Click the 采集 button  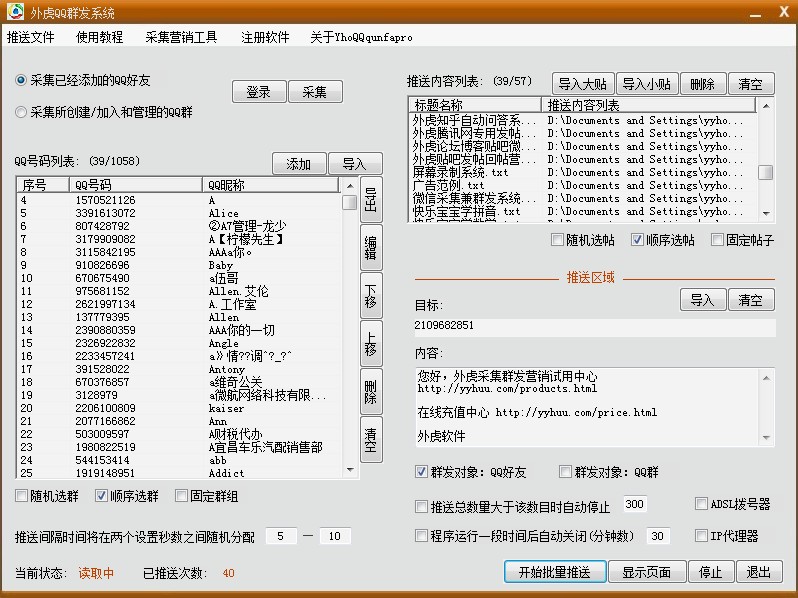pyautogui.click(x=315, y=92)
